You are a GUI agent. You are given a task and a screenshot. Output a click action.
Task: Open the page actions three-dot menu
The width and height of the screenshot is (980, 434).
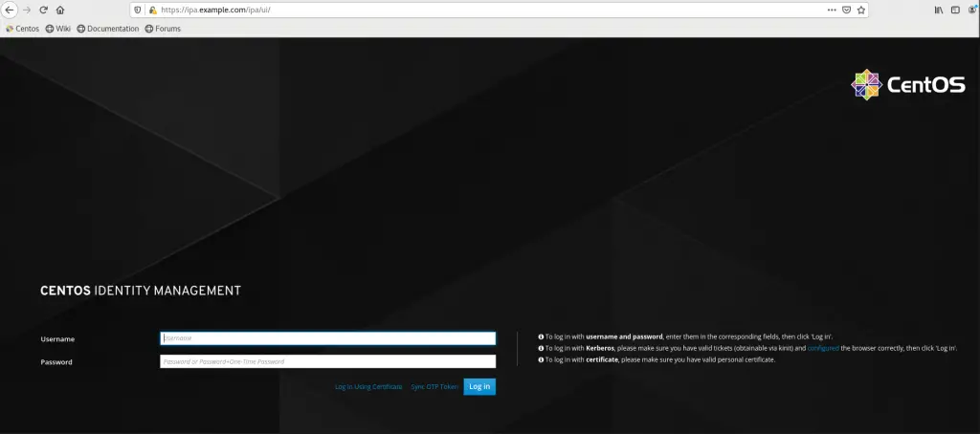tap(832, 10)
